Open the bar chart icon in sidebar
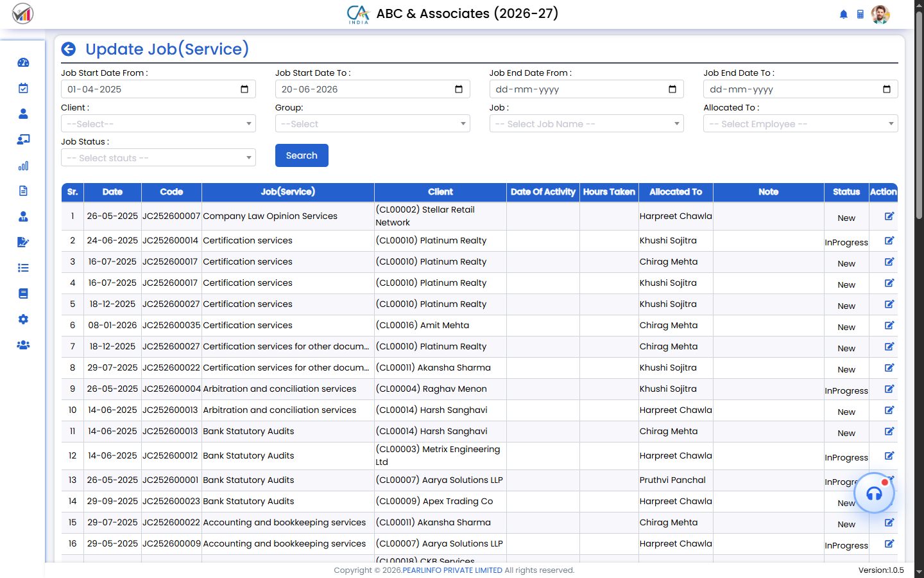 tap(23, 166)
